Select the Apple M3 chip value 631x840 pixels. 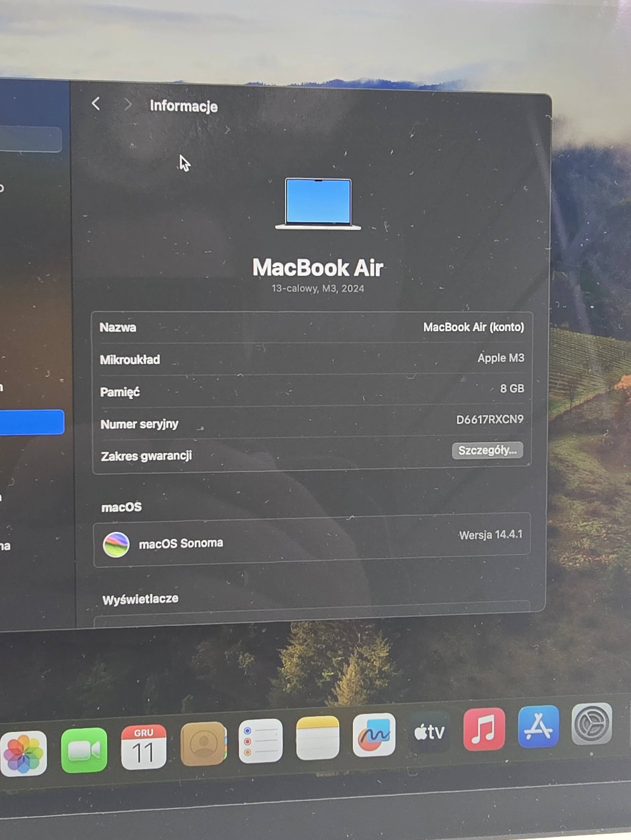click(501, 358)
